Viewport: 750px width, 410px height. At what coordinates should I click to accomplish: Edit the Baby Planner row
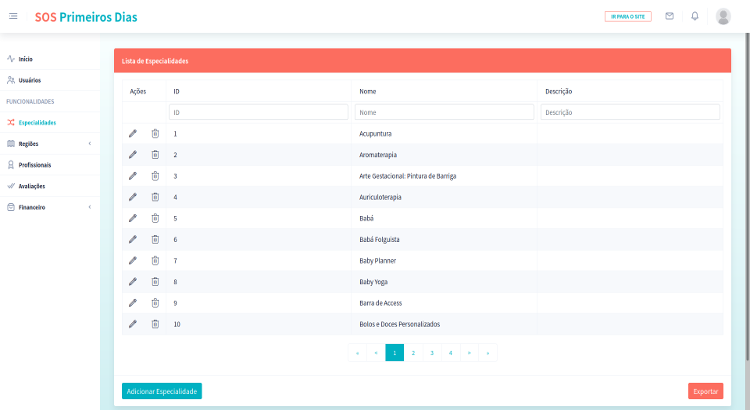[133, 261]
